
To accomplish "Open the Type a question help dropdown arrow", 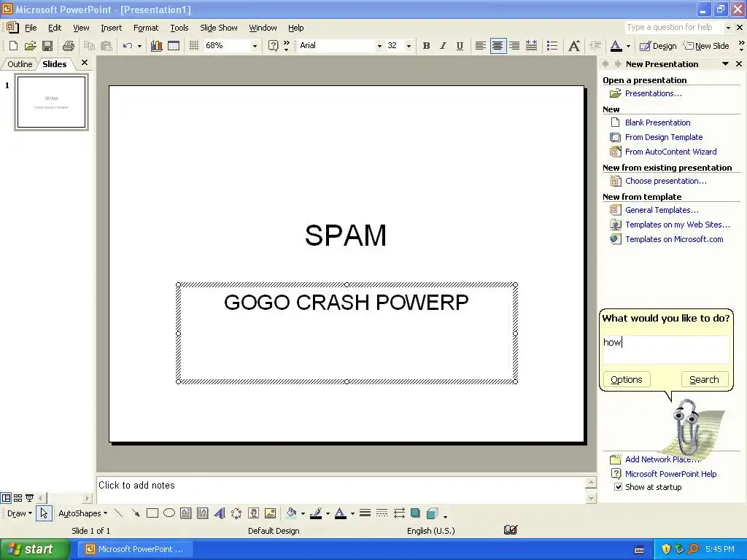I will (729, 28).
